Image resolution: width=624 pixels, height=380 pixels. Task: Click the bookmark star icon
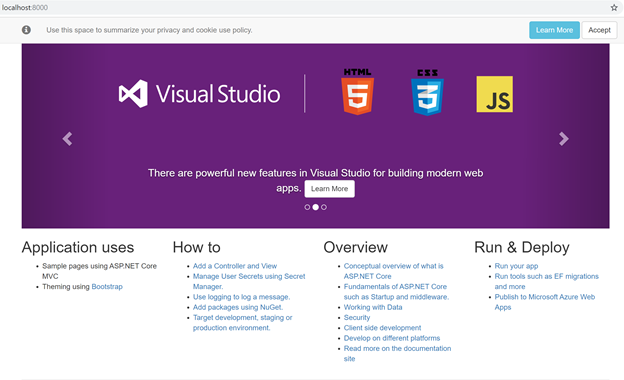click(614, 8)
